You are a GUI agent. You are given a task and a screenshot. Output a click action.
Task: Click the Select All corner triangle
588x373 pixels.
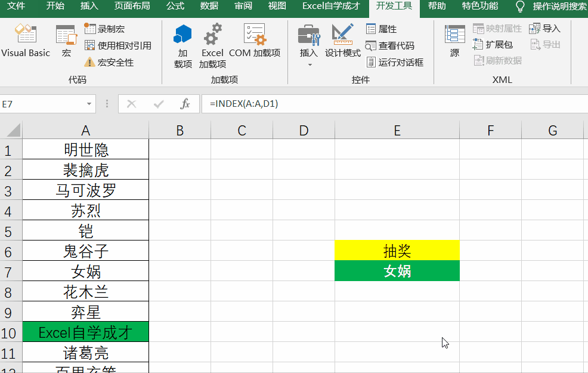click(13, 130)
